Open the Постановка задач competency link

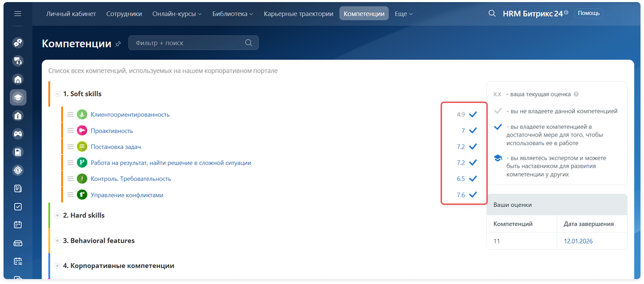tap(116, 147)
